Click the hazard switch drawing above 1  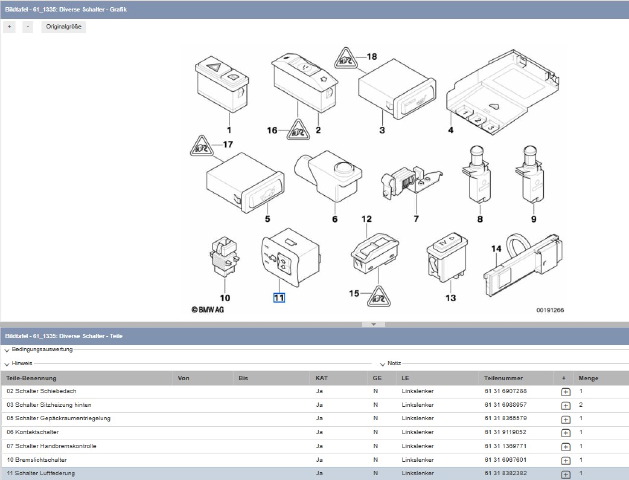pyautogui.click(x=223, y=84)
